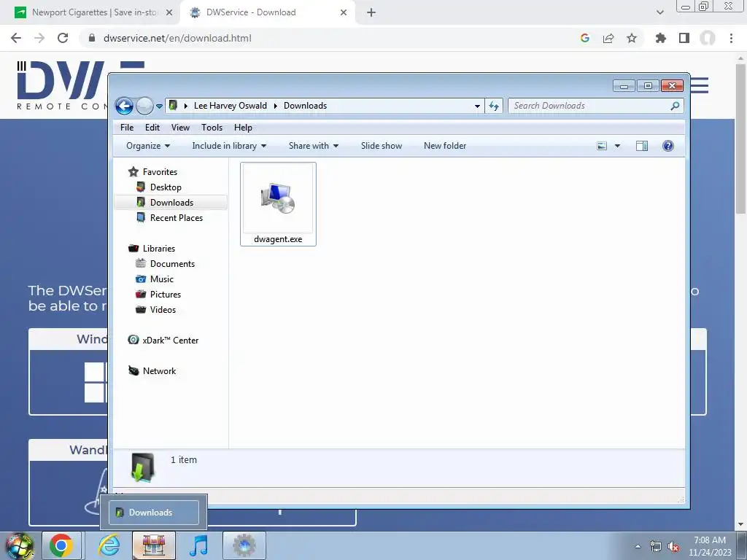Click the dwagent.exe file name label

click(x=278, y=239)
